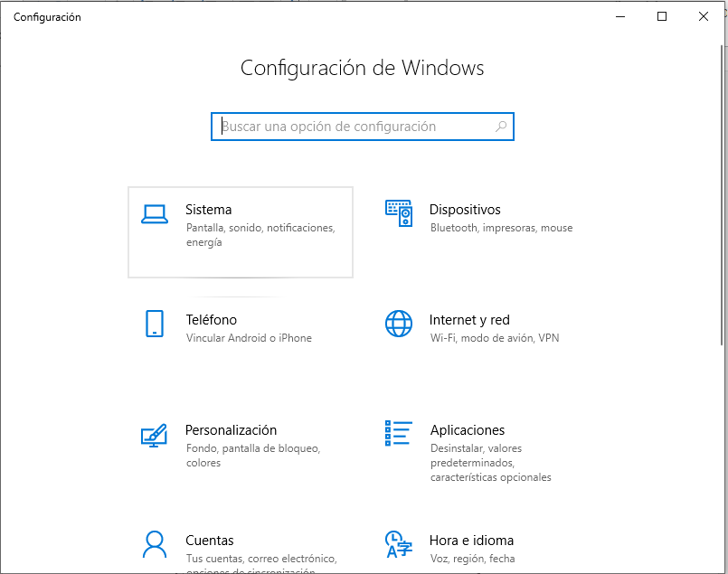Select the laptop icon for Sistema
This screenshot has height=574, width=728.
[x=155, y=213]
